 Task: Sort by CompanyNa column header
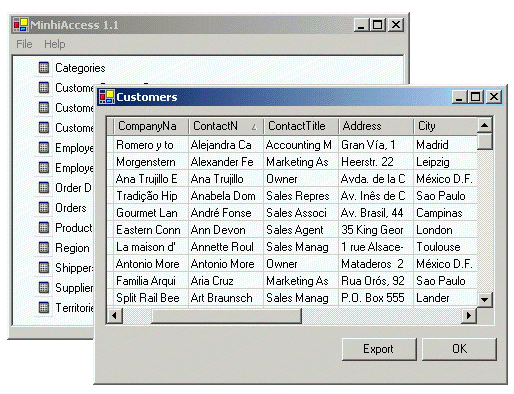tap(151, 126)
